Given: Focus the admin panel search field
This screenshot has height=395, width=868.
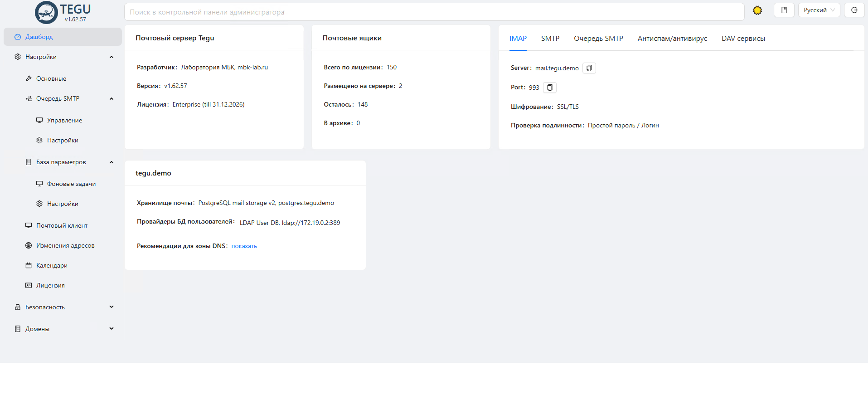Looking at the screenshot, I should (434, 12).
